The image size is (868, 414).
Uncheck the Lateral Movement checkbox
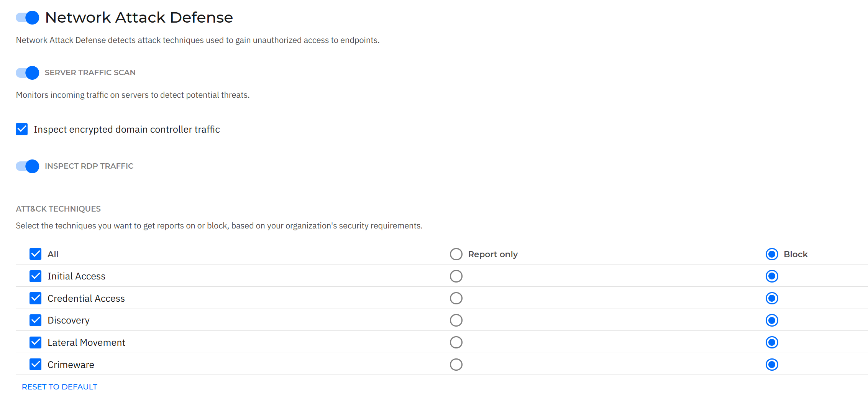point(36,342)
